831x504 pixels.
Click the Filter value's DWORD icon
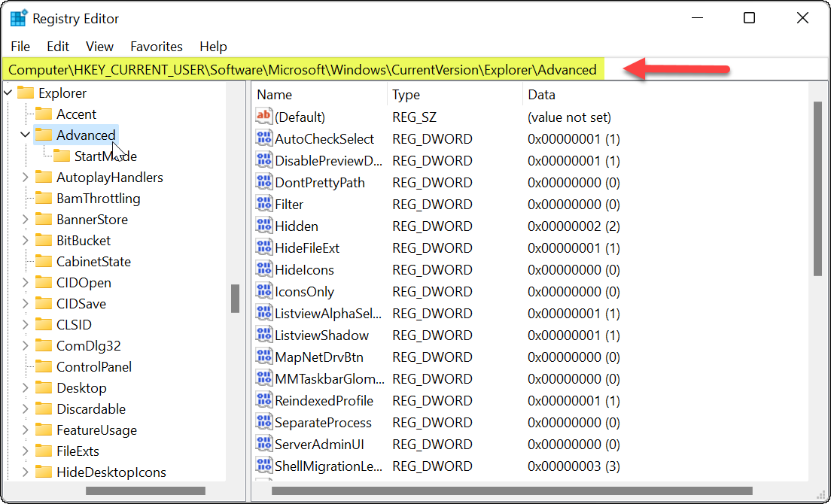(263, 205)
